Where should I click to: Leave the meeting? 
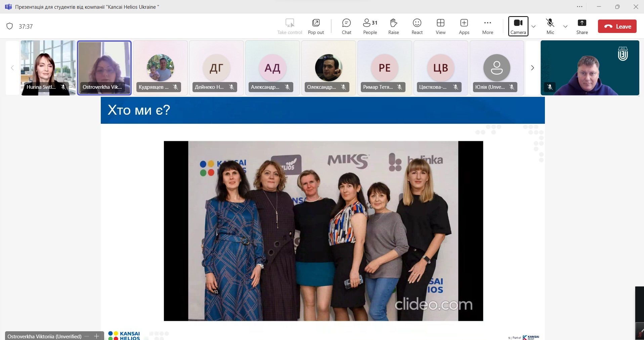click(x=617, y=27)
